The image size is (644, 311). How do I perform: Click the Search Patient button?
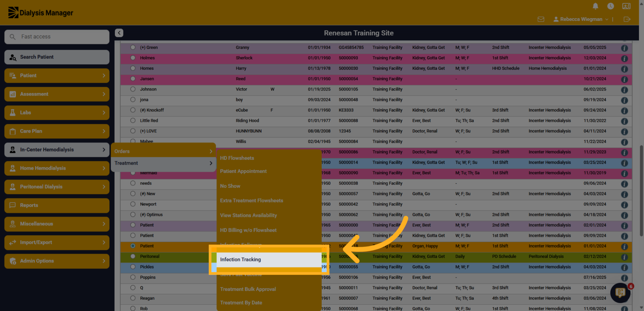[x=57, y=57]
